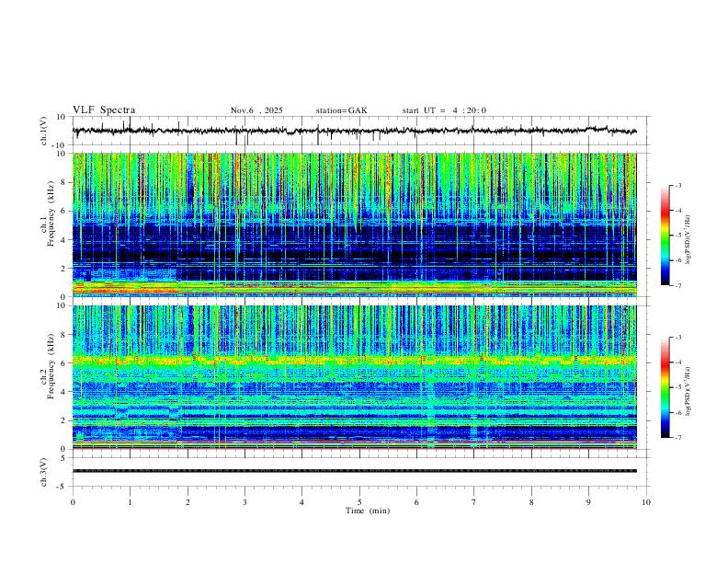The height and width of the screenshot is (563, 728).
Task: Click time axis tick label "9"
Action: [x=588, y=502]
